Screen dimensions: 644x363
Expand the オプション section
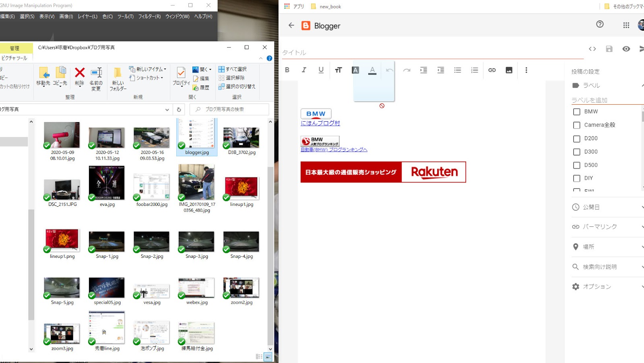click(x=608, y=286)
